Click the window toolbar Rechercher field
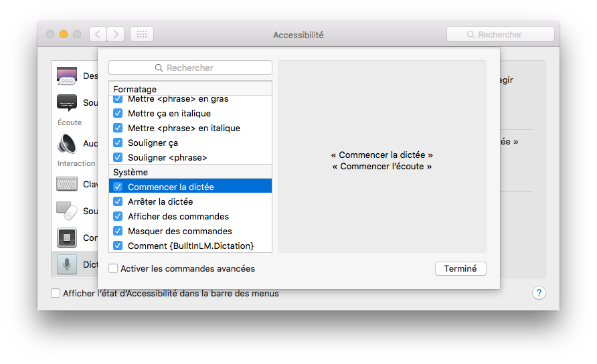The width and height of the screenshot is (597, 364). pos(501,34)
